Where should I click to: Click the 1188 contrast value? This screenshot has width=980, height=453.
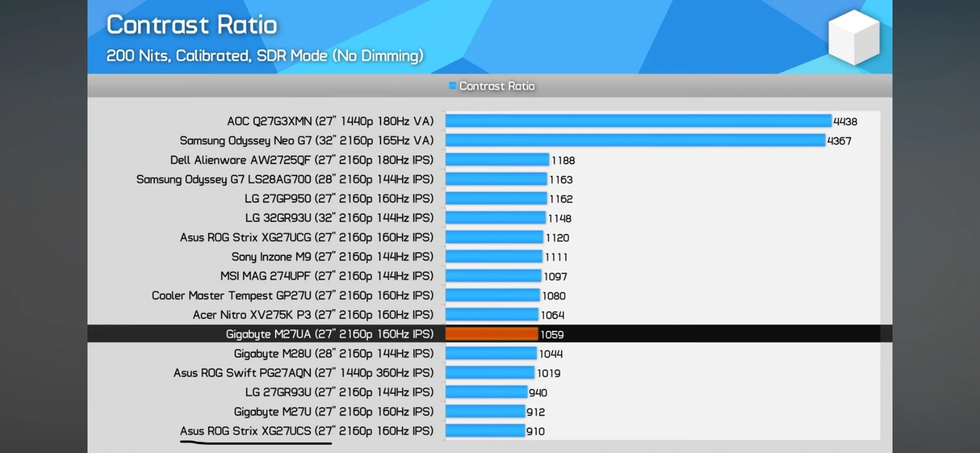click(563, 160)
